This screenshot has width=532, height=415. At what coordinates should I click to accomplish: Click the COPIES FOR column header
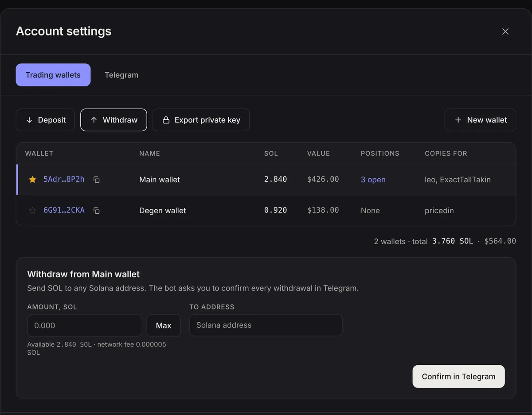(x=446, y=153)
